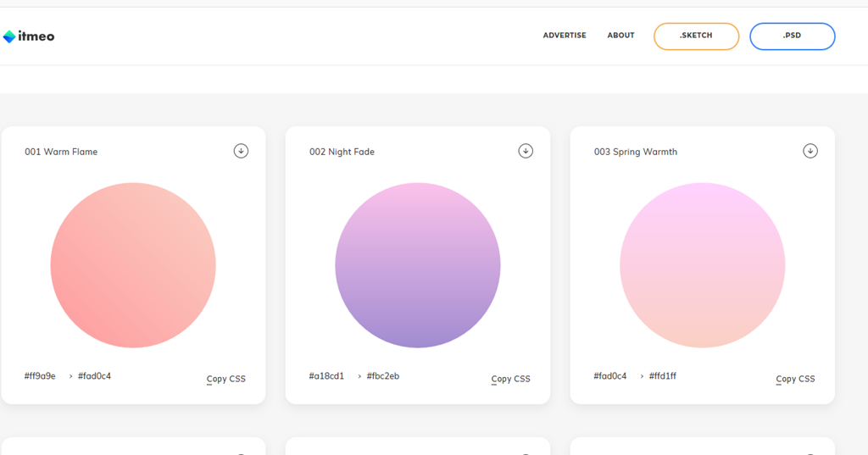Screen dimensions: 868x455
Task: Copy CSS for Night Fade gradient
Action: 511,379
